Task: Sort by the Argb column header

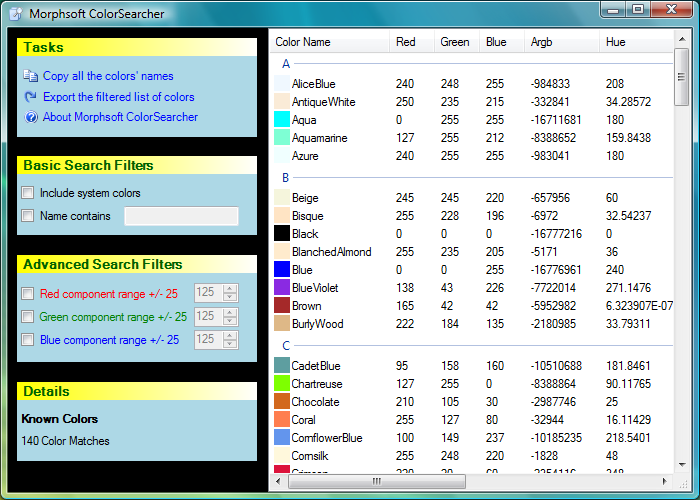Action: point(562,42)
